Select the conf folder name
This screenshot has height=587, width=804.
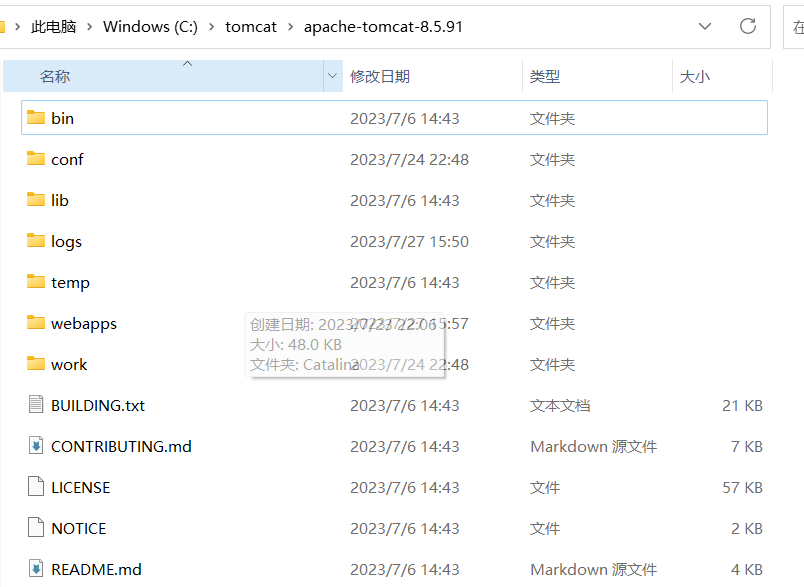click(x=67, y=159)
